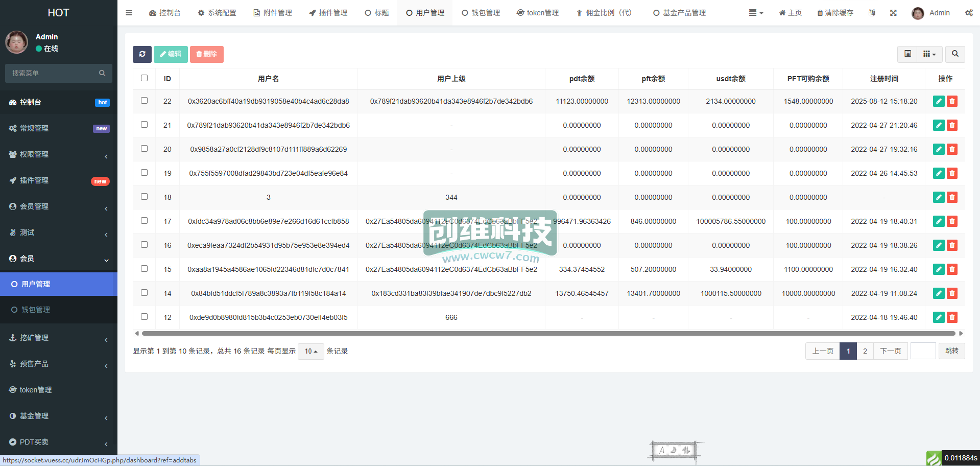Expand 会员管理 sidebar menu
The width and height of the screenshot is (980, 466).
59,206
